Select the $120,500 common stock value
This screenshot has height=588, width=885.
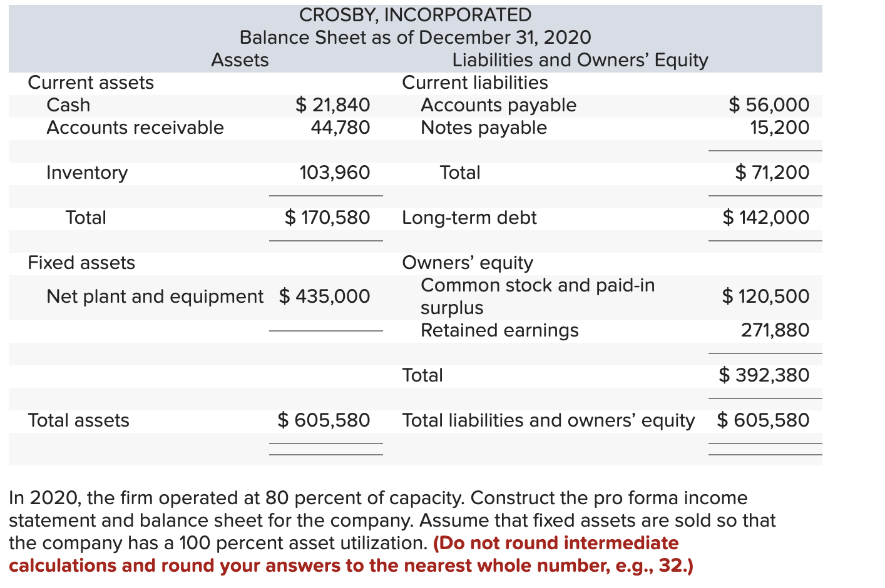click(765, 296)
